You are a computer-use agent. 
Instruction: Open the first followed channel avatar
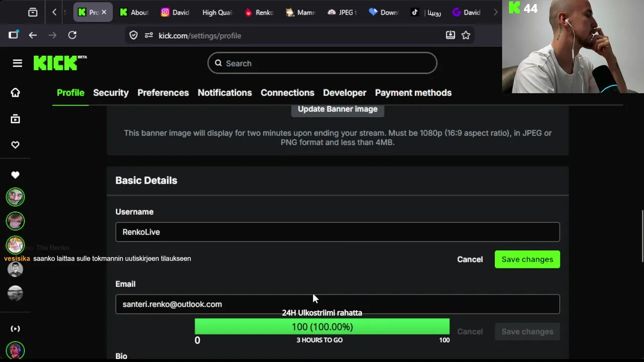15,197
